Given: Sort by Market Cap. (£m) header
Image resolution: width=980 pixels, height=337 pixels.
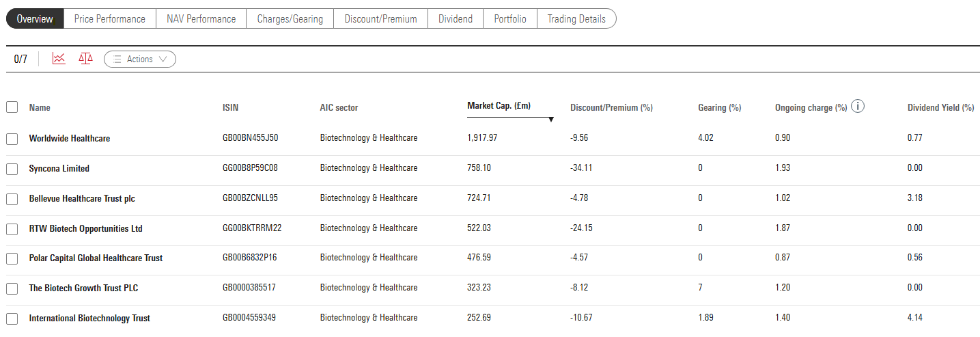Looking at the screenshot, I should 499,105.
